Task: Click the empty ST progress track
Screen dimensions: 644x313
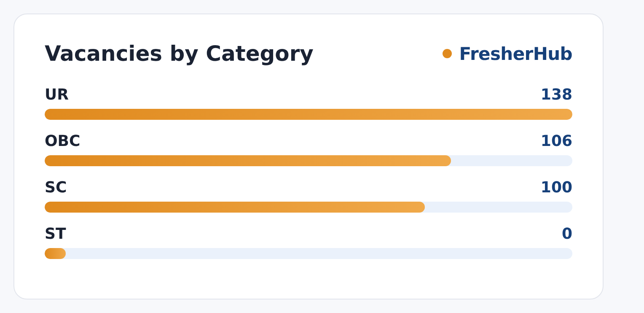Action: click(319, 254)
